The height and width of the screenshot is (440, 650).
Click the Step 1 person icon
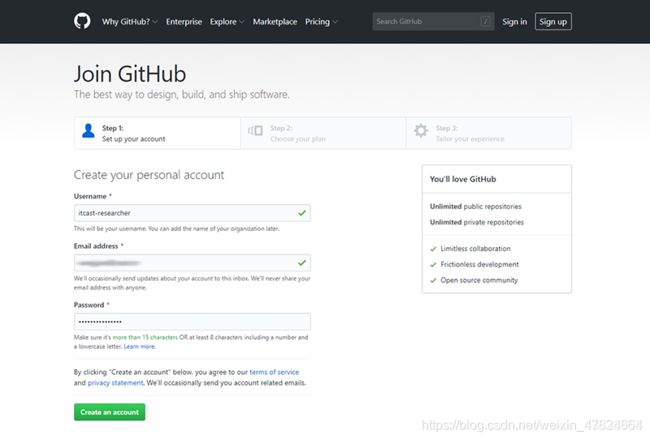point(88,131)
